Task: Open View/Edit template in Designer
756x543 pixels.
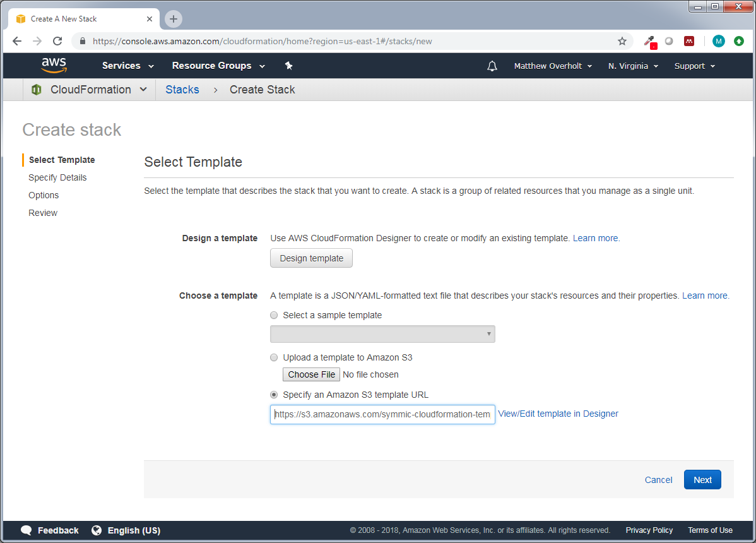Action: tap(558, 414)
